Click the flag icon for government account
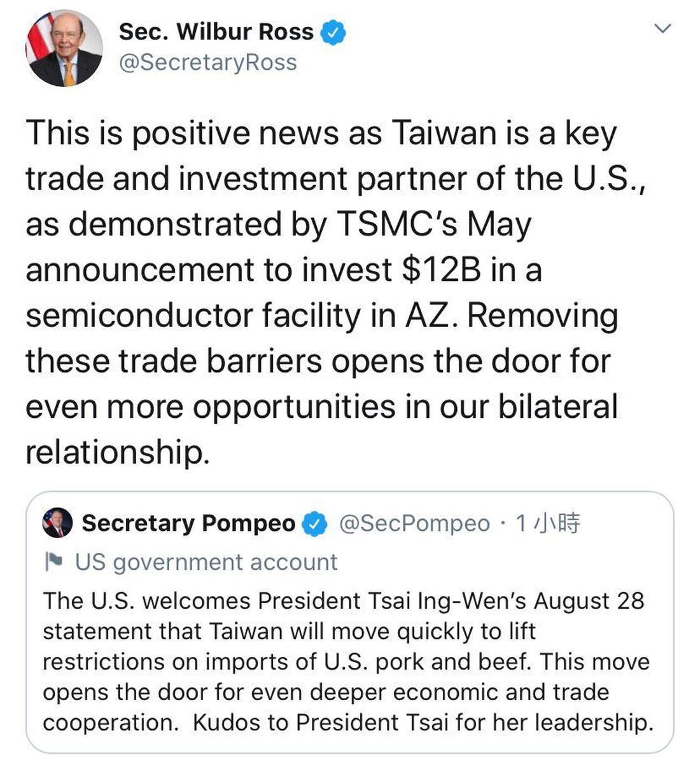This screenshot has width=700, height=760. pos(54,562)
